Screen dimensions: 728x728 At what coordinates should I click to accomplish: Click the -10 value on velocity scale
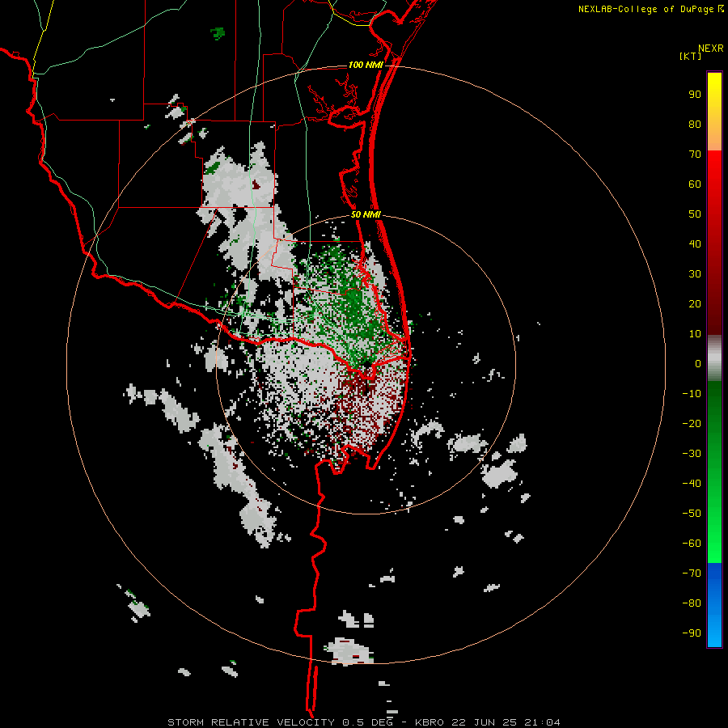point(692,394)
